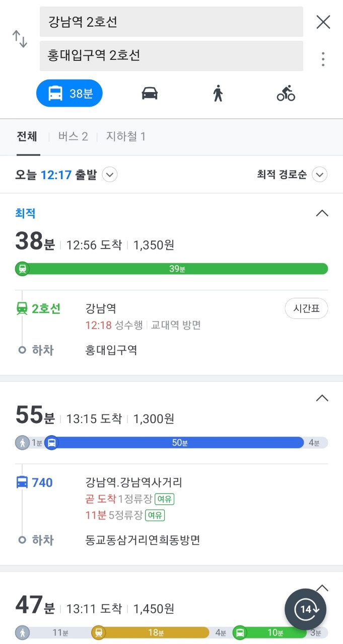Screen dimensions: 343x644
Task: Open the three-dot more options menu
Action: (x=323, y=59)
